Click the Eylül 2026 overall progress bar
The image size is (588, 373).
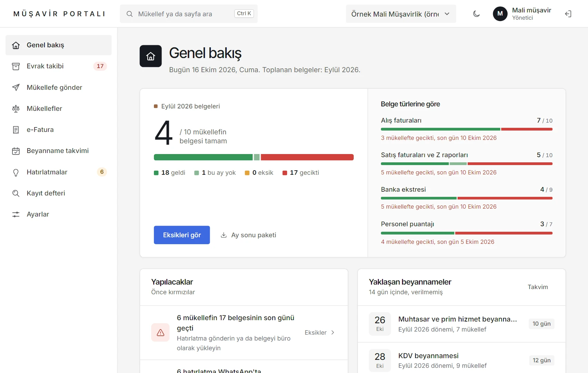[254, 157]
